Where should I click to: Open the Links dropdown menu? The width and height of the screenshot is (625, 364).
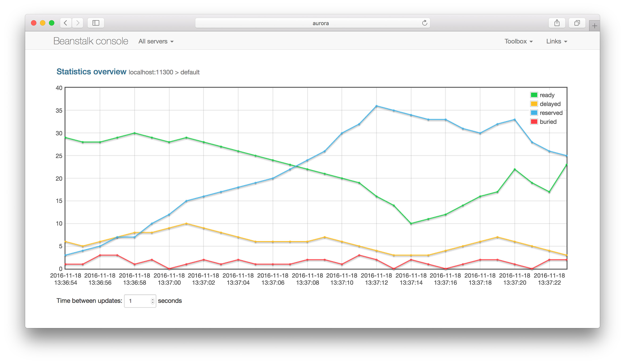[x=556, y=41]
